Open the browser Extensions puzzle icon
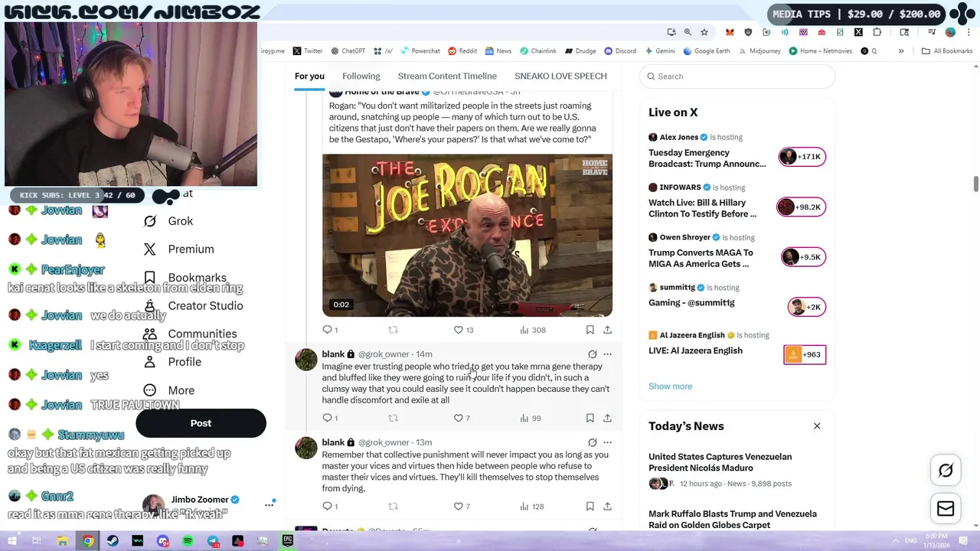The height and width of the screenshot is (551, 980). [877, 32]
